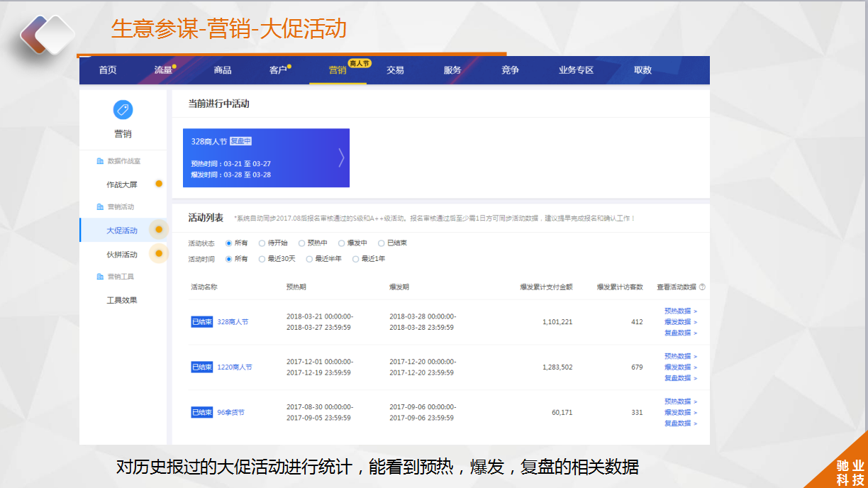
Task: Click the help icon next to 查看活动数据
Action: pos(702,287)
